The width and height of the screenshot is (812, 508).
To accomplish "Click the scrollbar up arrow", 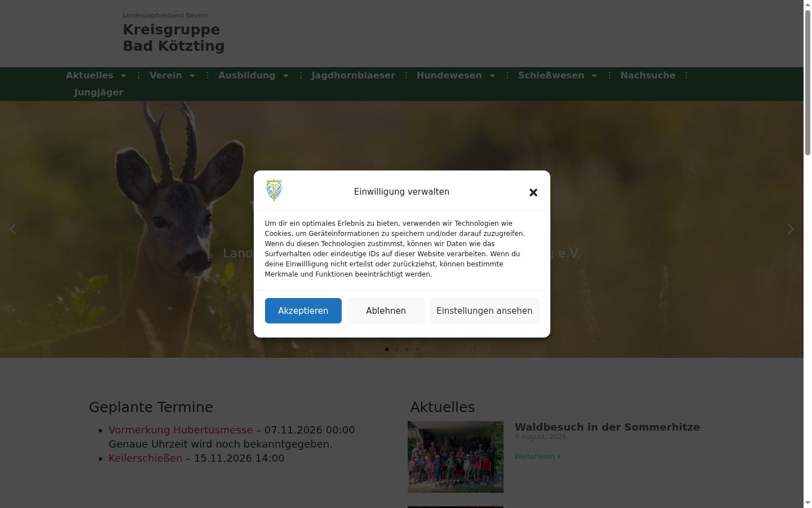I will pyautogui.click(x=807, y=5).
